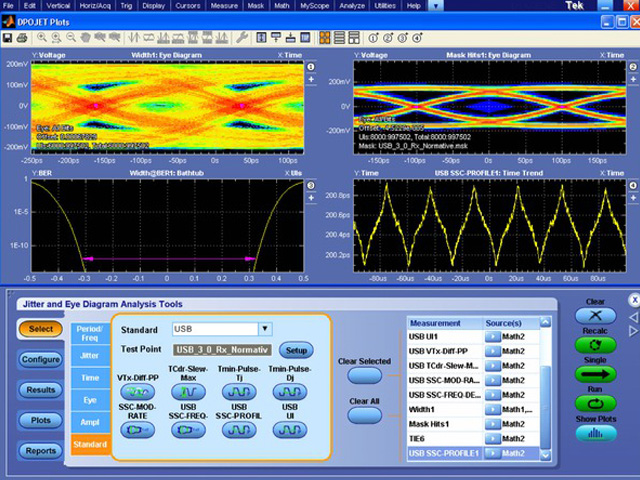Open the Standard dropdown showing USB
This screenshot has width=640, height=480.
point(265,329)
